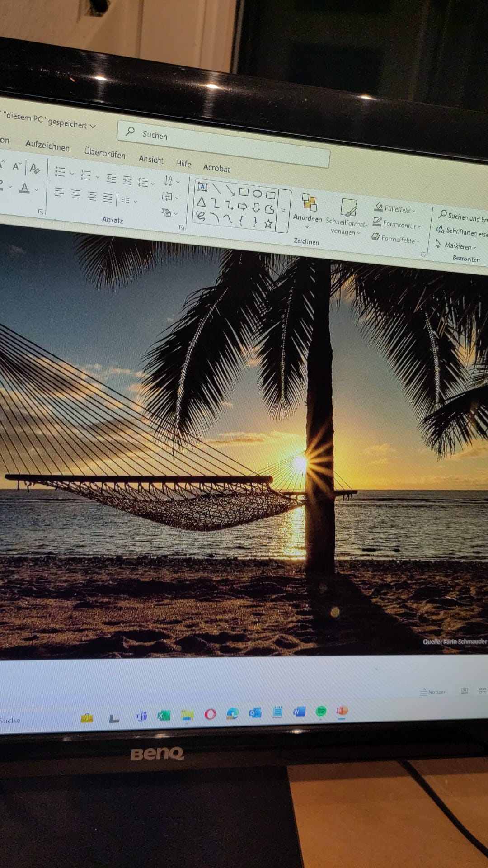The width and height of the screenshot is (488, 868).
Task: Select the line arrow shape
Action: pyautogui.click(x=230, y=190)
